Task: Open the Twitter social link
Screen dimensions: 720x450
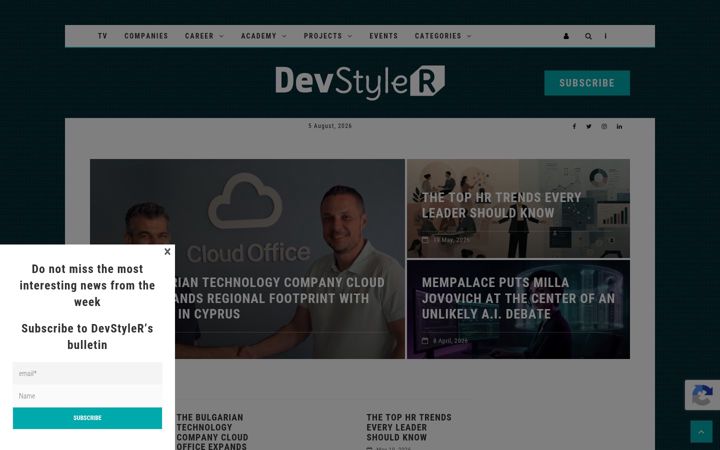Action: pyautogui.click(x=589, y=126)
